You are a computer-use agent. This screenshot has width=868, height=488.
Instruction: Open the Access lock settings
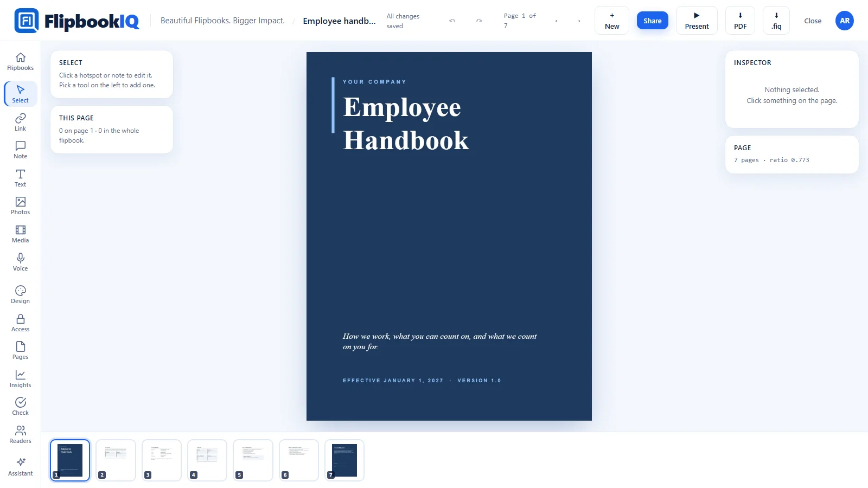coord(21,323)
